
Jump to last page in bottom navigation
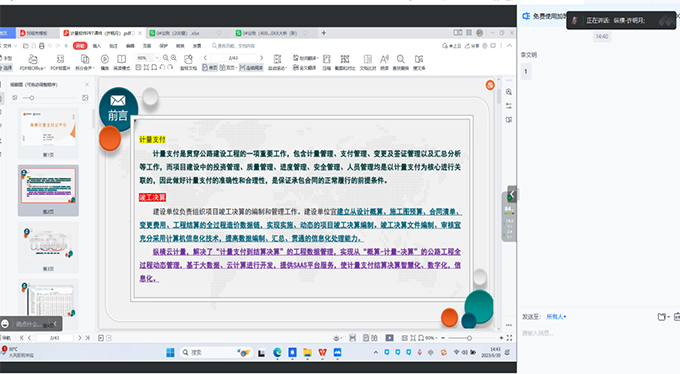(x=87, y=338)
